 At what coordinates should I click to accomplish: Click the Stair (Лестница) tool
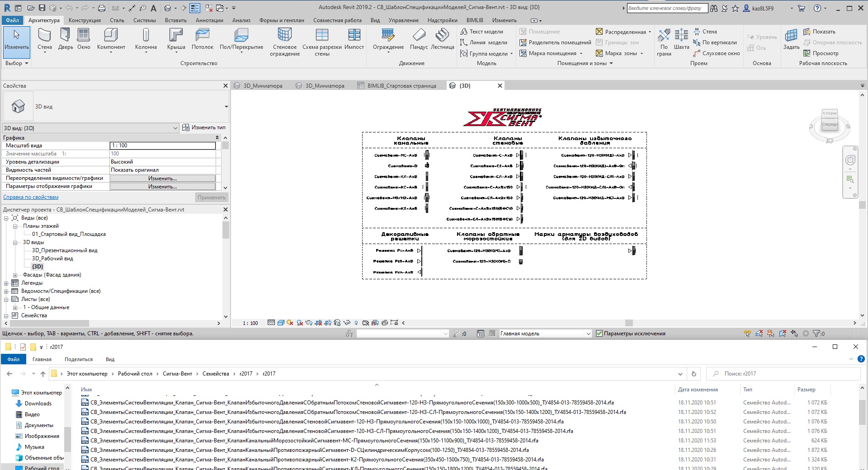(442, 39)
